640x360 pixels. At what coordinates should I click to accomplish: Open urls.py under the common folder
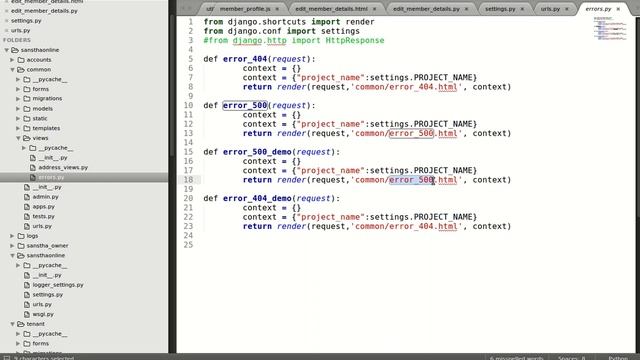coord(42,226)
